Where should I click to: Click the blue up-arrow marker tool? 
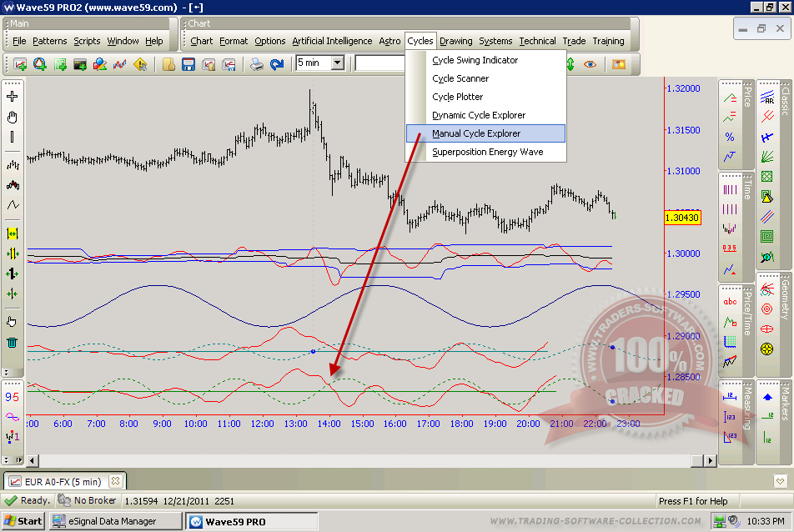tap(766, 397)
